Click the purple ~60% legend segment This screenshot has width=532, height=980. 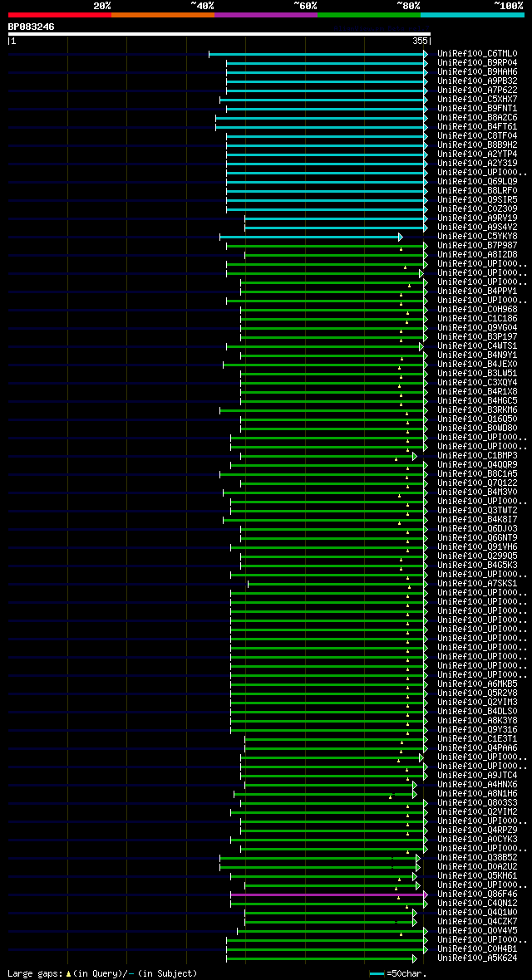266,14
